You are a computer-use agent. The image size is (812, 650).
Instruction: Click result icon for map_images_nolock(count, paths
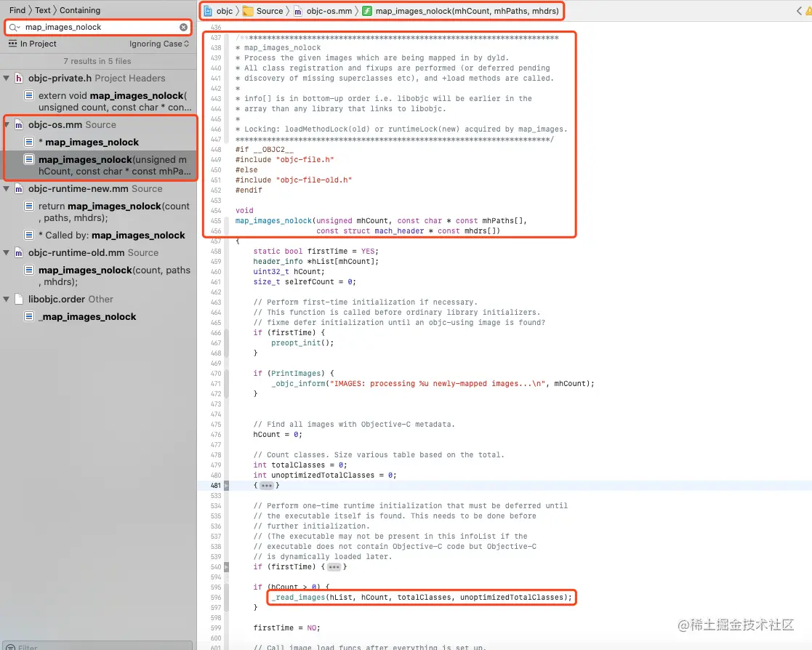click(30, 270)
